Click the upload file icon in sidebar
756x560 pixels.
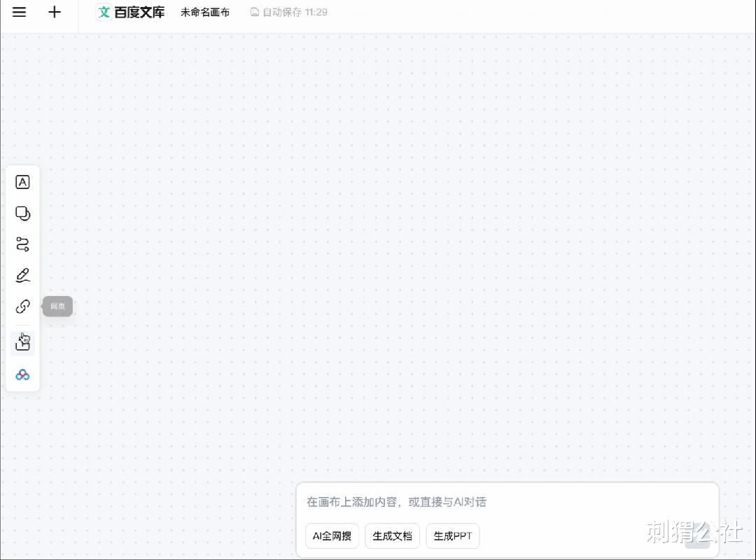tap(22, 342)
